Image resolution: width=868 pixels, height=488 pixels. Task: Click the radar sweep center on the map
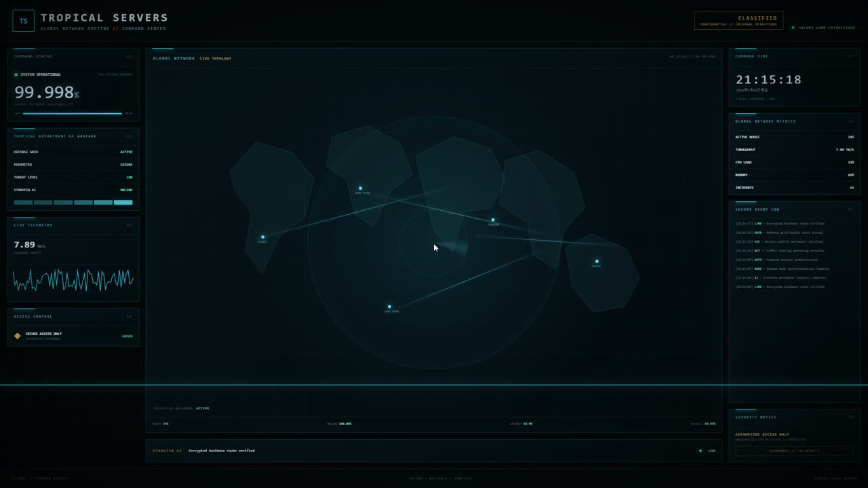434,243
